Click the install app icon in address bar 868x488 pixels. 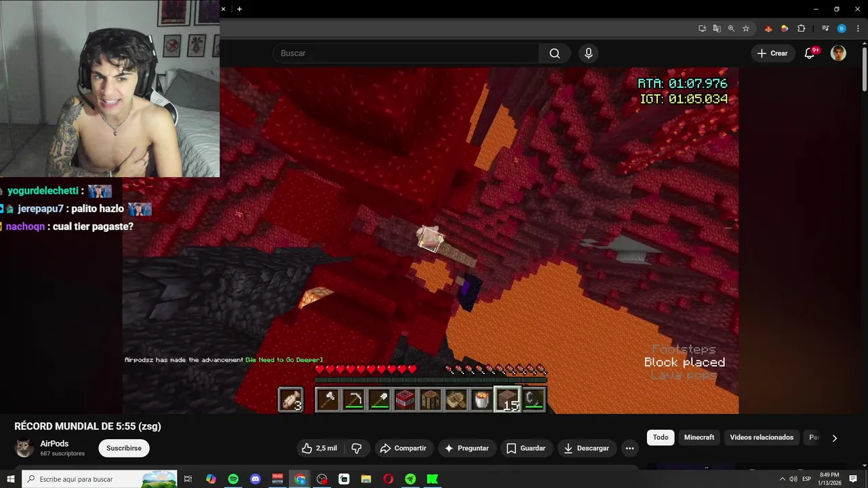[x=703, y=28]
